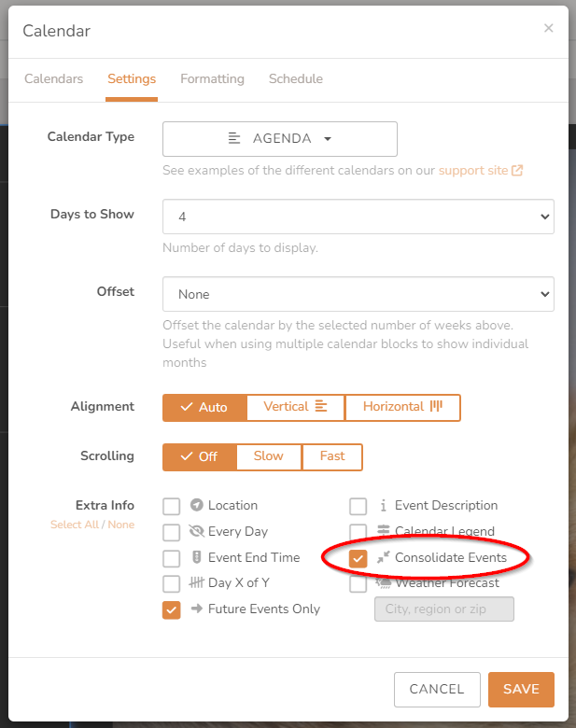Click the Future Events Only arrow icon
The height and width of the screenshot is (728, 576).
click(x=197, y=609)
